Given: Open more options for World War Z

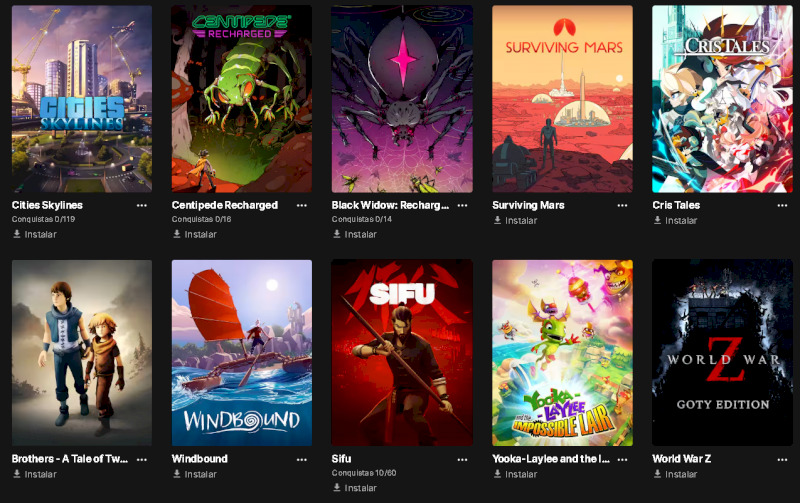Looking at the screenshot, I should (x=783, y=459).
